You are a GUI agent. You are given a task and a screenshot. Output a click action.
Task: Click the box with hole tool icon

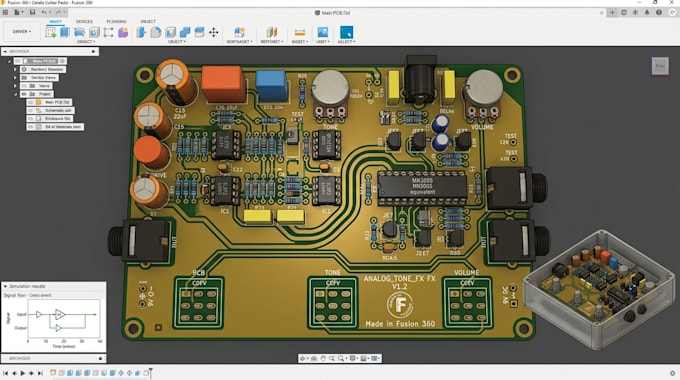(94, 32)
